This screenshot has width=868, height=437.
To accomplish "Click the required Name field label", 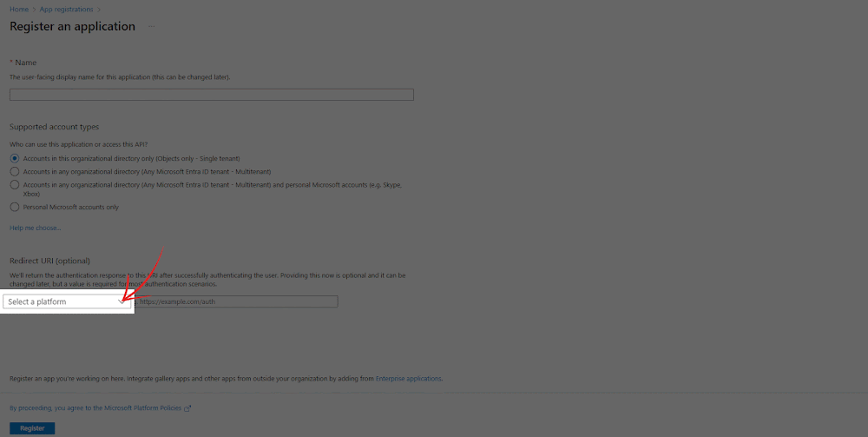I will point(25,63).
